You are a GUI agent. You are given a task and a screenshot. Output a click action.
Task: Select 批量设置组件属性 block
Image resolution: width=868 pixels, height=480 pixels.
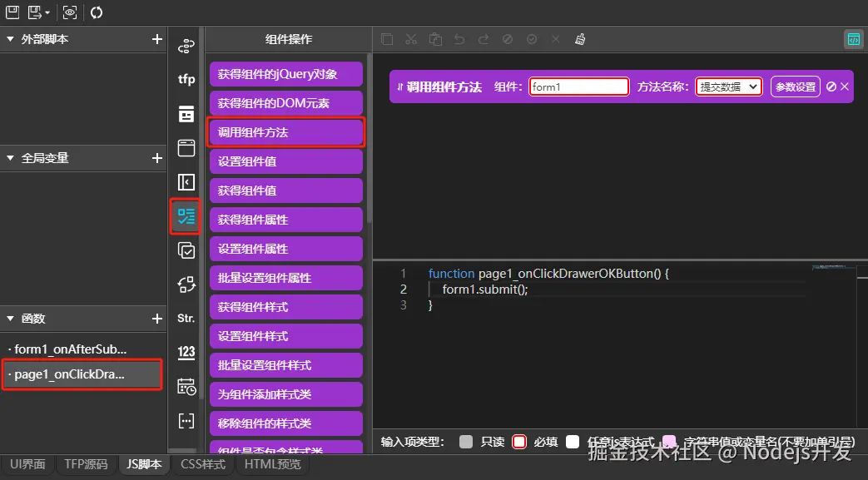pyautogui.click(x=286, y=278)
